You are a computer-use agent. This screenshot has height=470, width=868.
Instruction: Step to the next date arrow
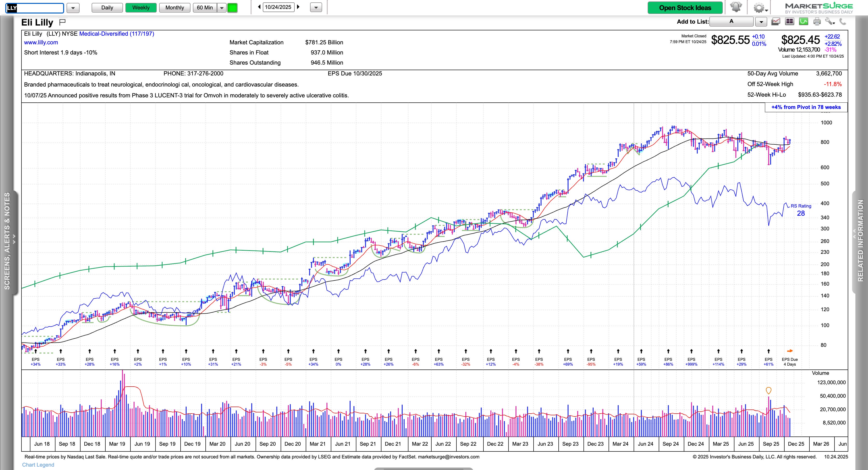click(298, 7)
